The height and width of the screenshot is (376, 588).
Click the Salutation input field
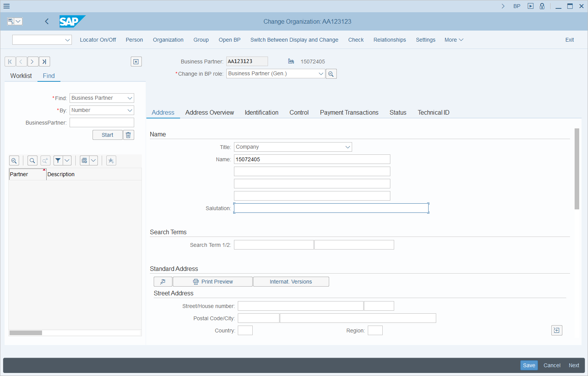[331, 208]
